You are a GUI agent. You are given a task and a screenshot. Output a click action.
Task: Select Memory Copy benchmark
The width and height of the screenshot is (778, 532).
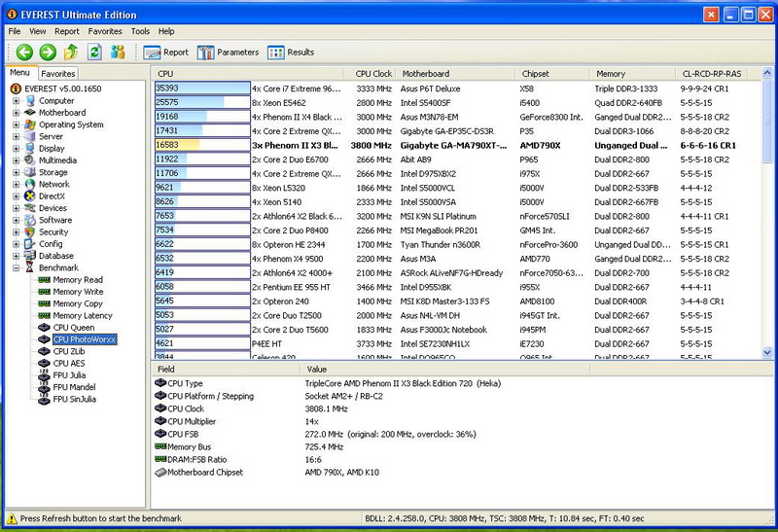click(x=78, y=303)
